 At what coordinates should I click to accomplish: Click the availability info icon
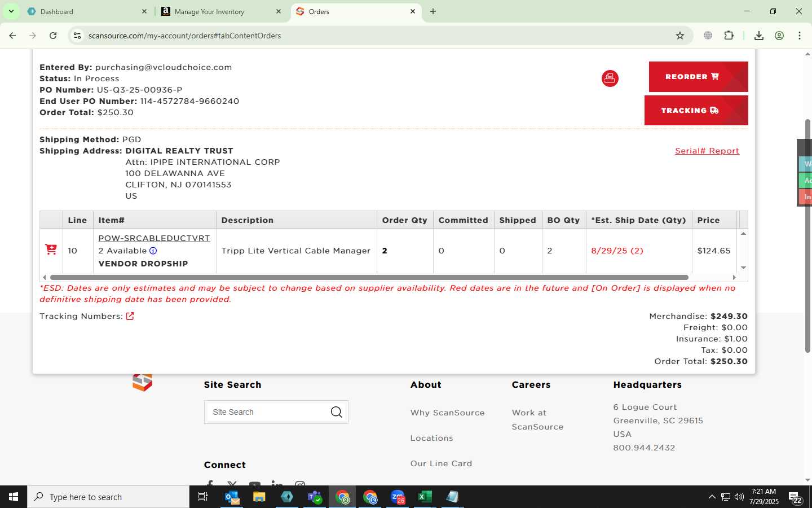(153, 251)
